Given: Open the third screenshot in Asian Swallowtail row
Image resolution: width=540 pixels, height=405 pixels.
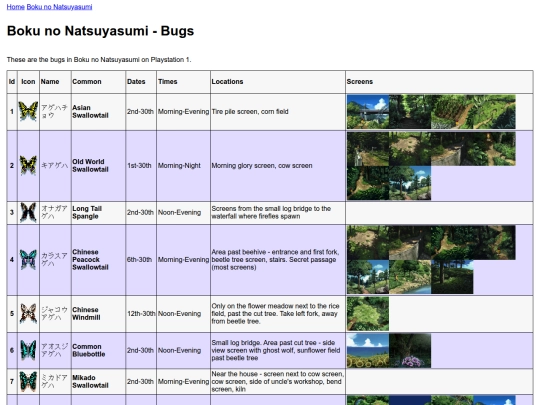Looking at the screenshot, I should 452,112.
